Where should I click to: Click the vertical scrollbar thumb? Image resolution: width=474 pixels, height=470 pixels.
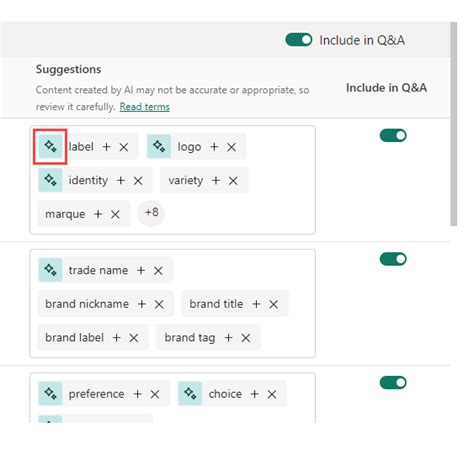(x=453, y=124)
